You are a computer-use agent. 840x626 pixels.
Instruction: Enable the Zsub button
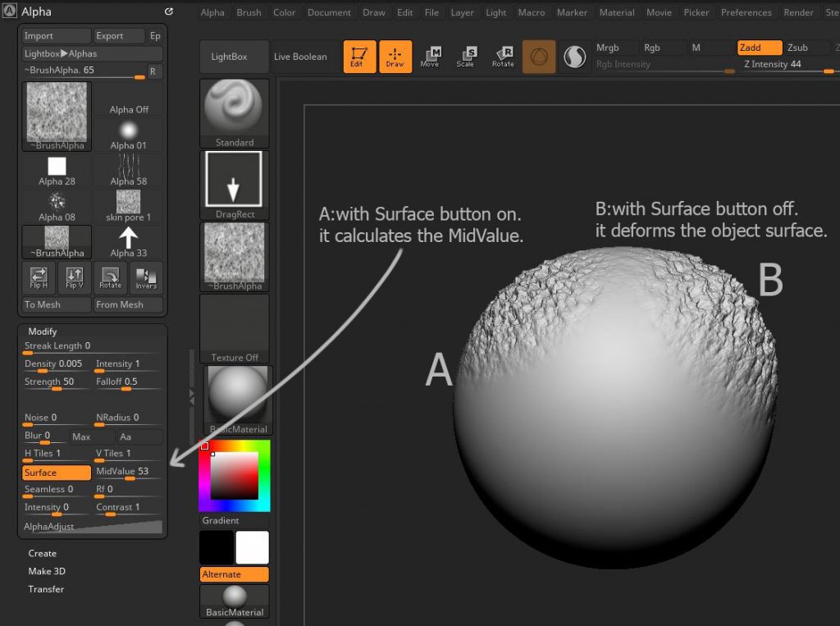pyautogui.click(x=807, y=48)
